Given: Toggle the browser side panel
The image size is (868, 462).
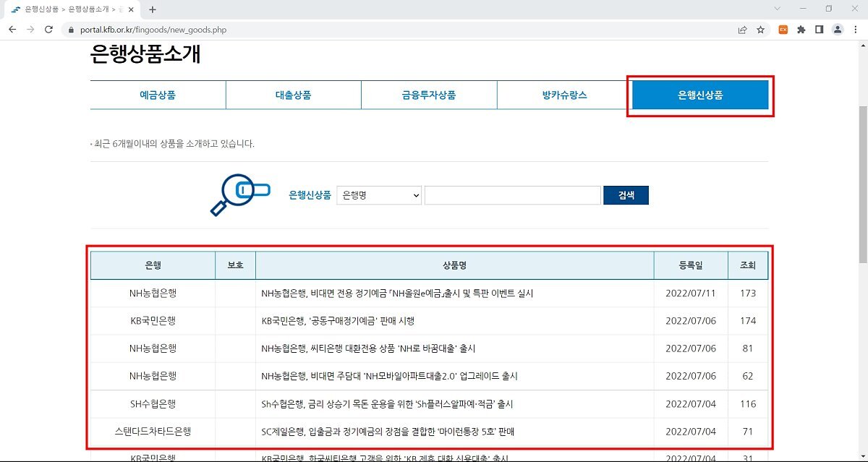Looking at the screenshot, I should (819, 30).
